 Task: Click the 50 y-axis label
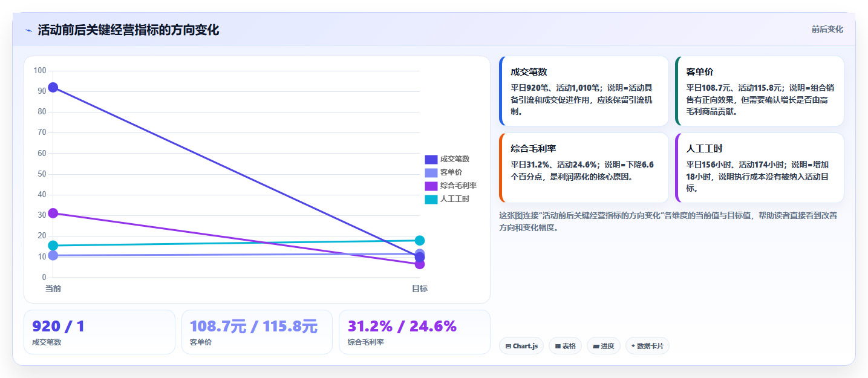(42, 174)
